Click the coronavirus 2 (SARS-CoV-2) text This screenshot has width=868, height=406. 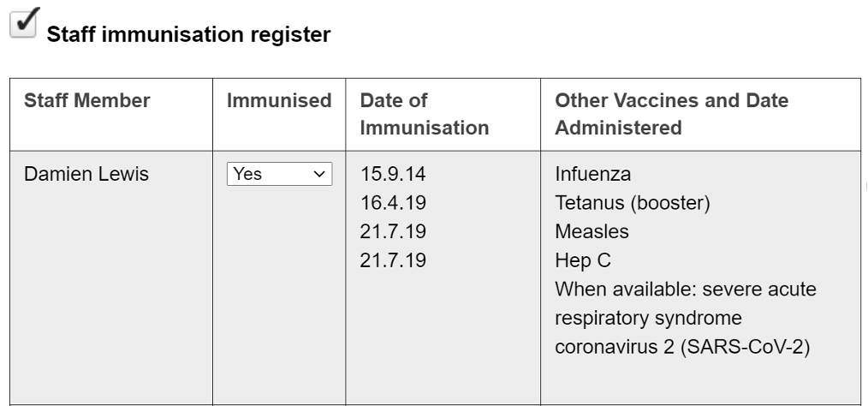click(683, 347)
